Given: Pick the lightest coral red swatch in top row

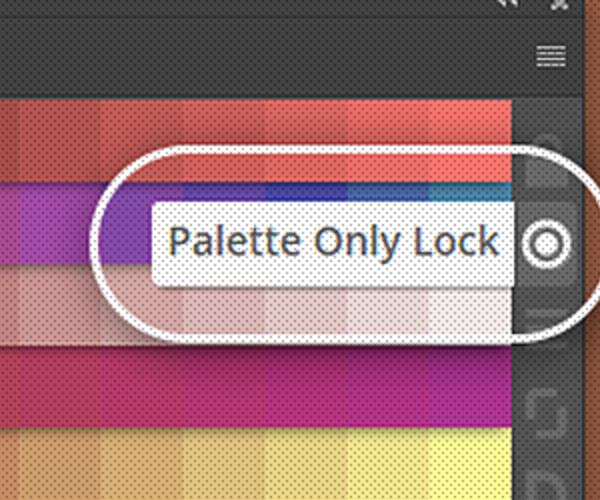Looking at the screenshot, I should (471, 140).
